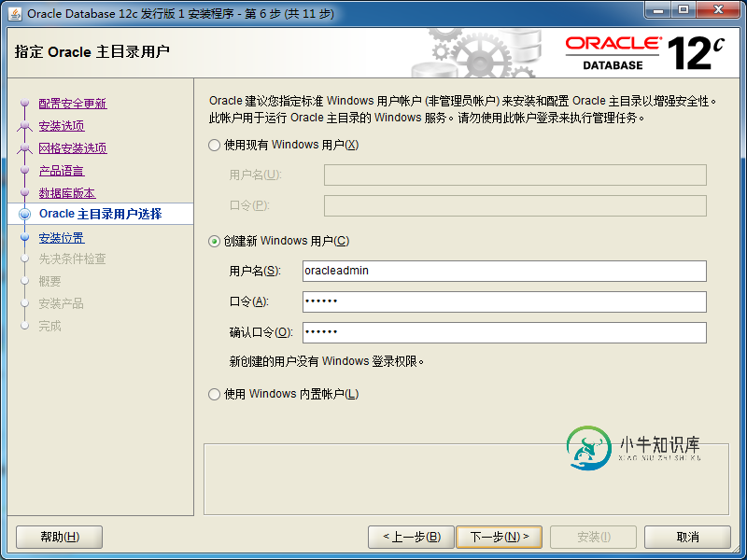This screenshot has width=747, height=560.
Task: Click the 新创建的用户没有 Windows 登录权限 note
Action: click(326, 361)
